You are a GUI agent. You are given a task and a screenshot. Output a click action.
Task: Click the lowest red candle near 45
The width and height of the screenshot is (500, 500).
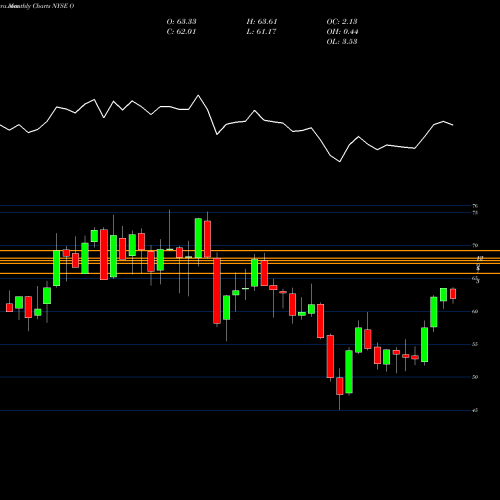pyautogui.click(x=340, y=386)
